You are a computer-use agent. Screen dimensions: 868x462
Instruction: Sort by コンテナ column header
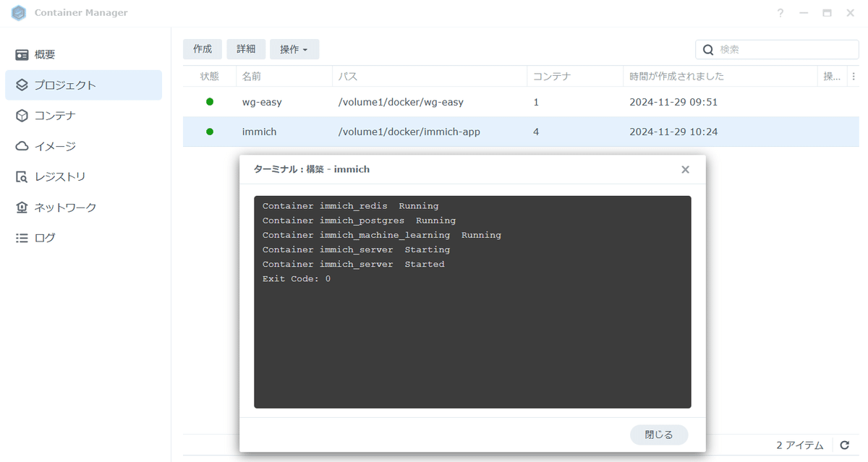click(x=575, y=76)
